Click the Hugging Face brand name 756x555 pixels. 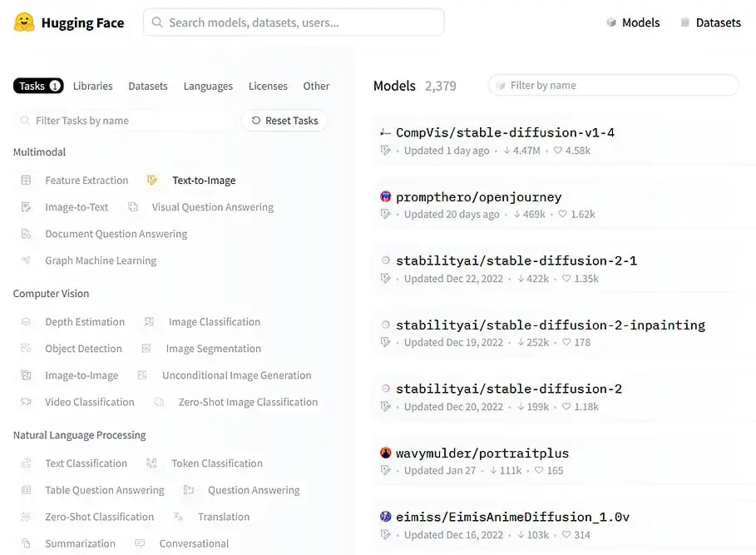point(82,23)
